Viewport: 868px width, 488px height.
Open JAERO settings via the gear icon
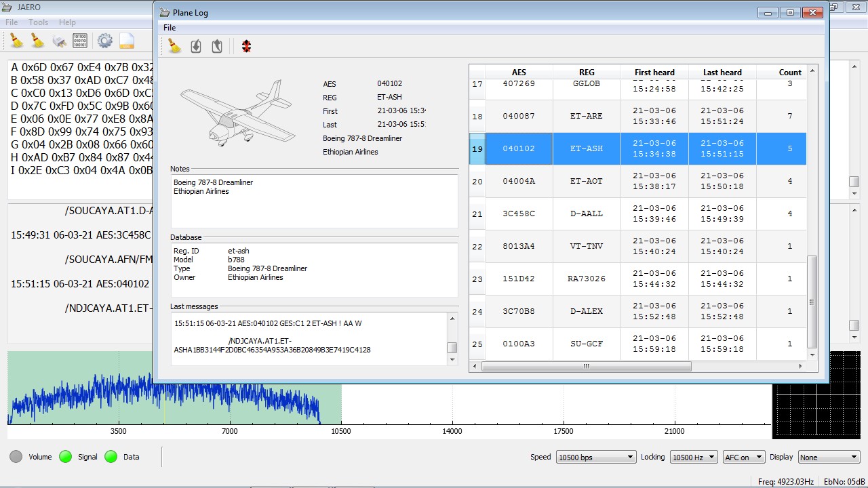tap(104, 41)
